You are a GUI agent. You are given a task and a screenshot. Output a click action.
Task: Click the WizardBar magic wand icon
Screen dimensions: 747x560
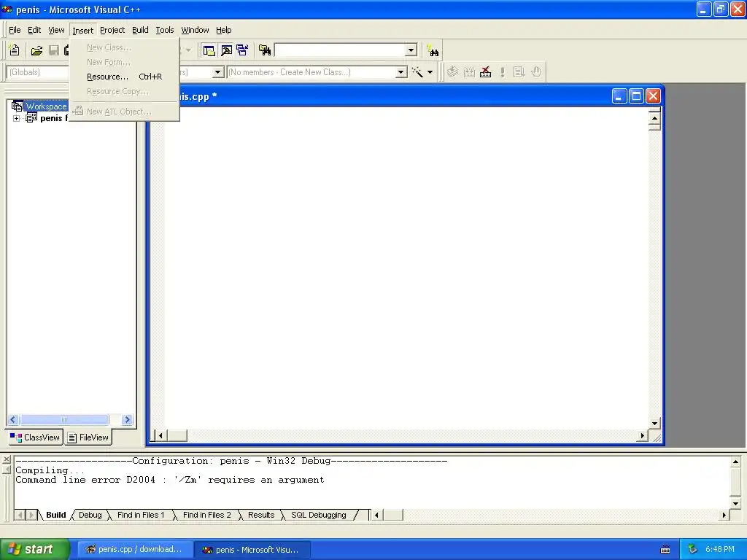(x=417, y=72)
